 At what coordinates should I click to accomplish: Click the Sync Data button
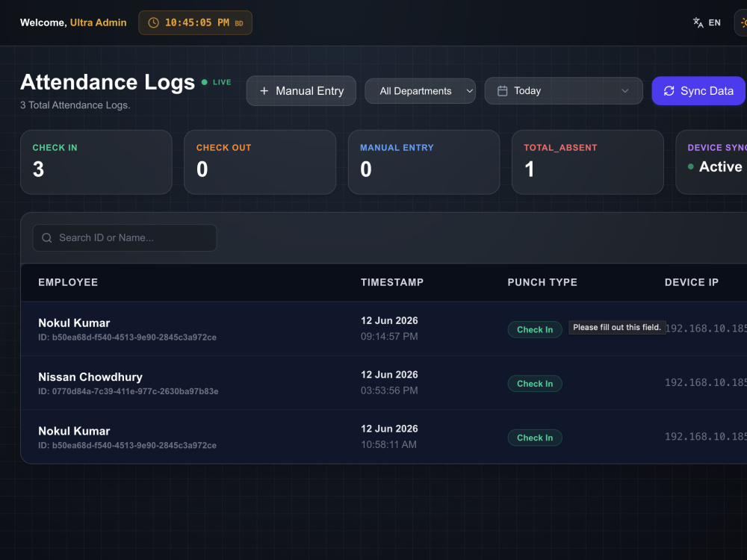(698, 90)
